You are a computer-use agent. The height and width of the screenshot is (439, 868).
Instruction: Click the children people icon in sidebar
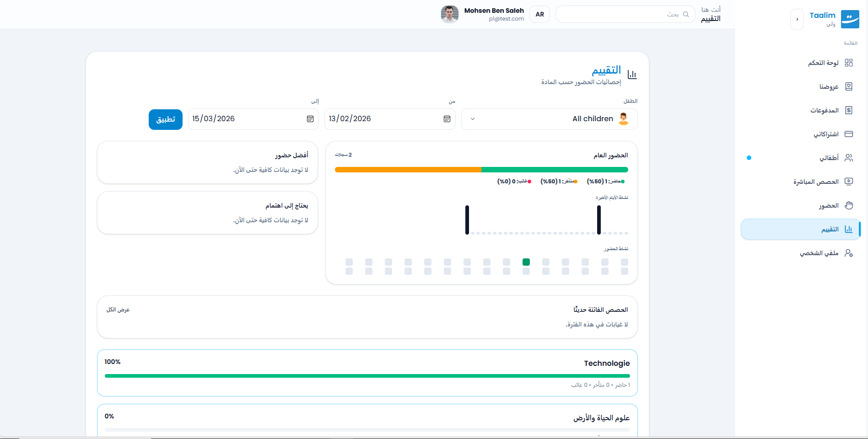click(x=848, y=158)
